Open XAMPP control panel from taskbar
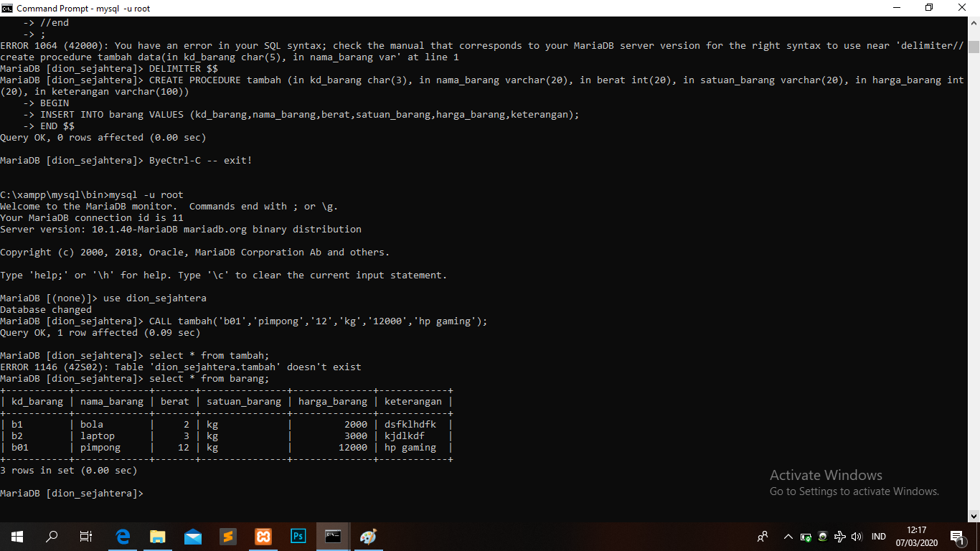This screenshot has height=551, width=980. click(x=263, y=536)
